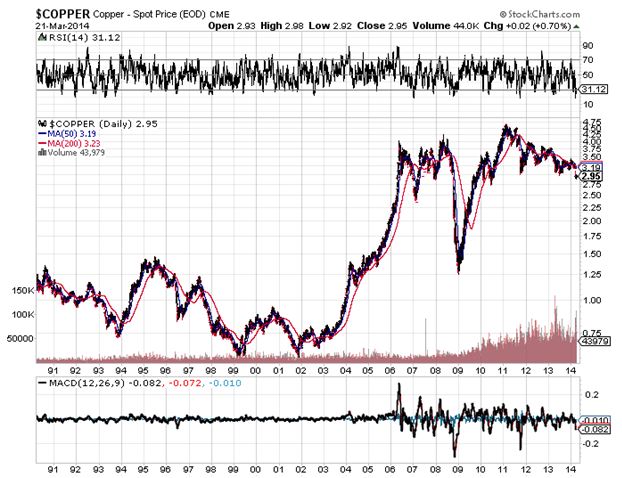Click the $COPPER (Daily) 2.95 legend
The height and width of the screenshot is (478, 622).
pyautogui.click(x=103, y=124)
